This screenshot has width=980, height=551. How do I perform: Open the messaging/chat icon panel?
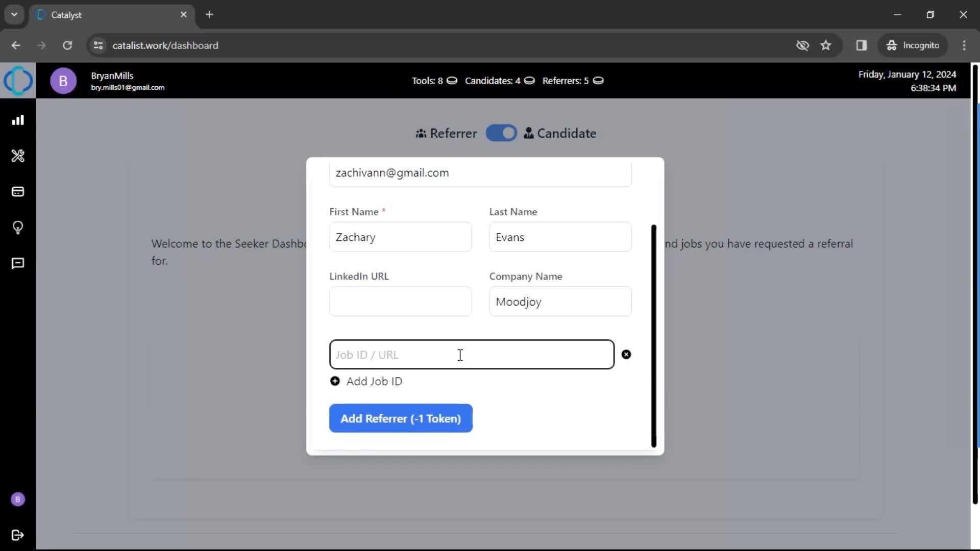click(18, 263)
